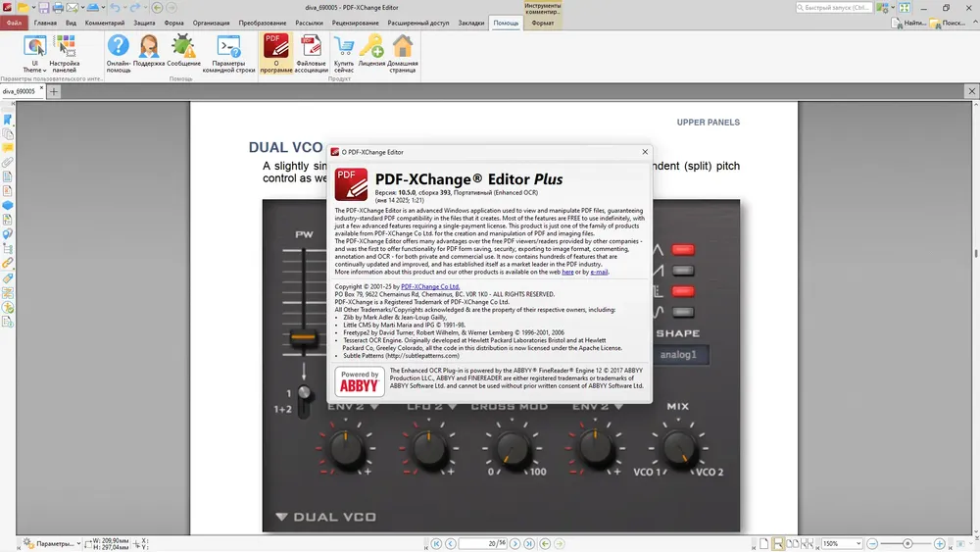The height and width of the screenshot is (552, 980).
Task: Switch to the Главная ribbon tab
Action: pyautogui.click(x=45, y=23)
